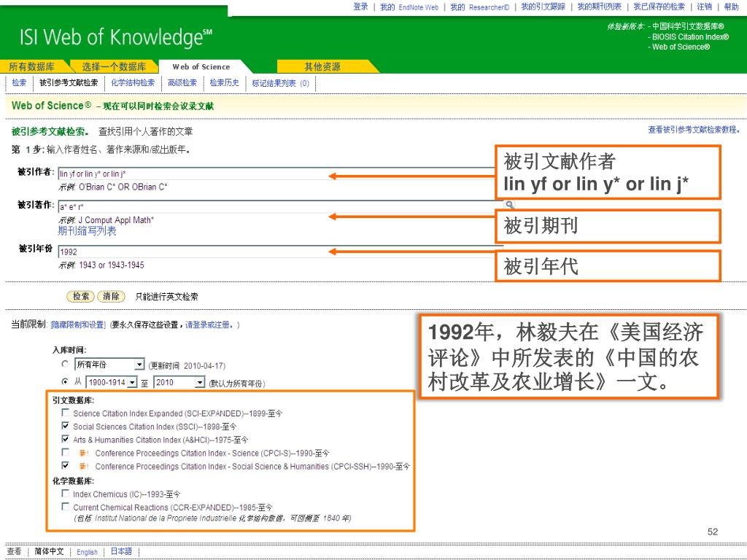
Task: Open 我的引文跟踪 link
Action: (543, 7)
